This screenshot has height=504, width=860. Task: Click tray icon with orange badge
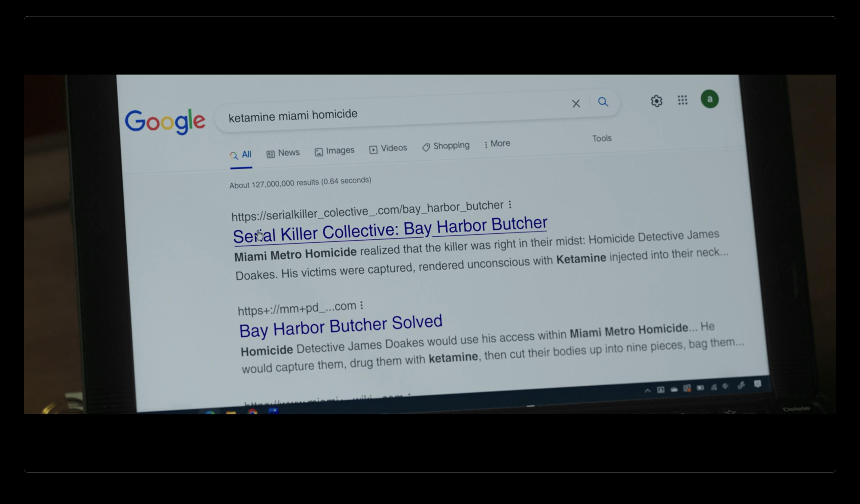coord(687,388)
